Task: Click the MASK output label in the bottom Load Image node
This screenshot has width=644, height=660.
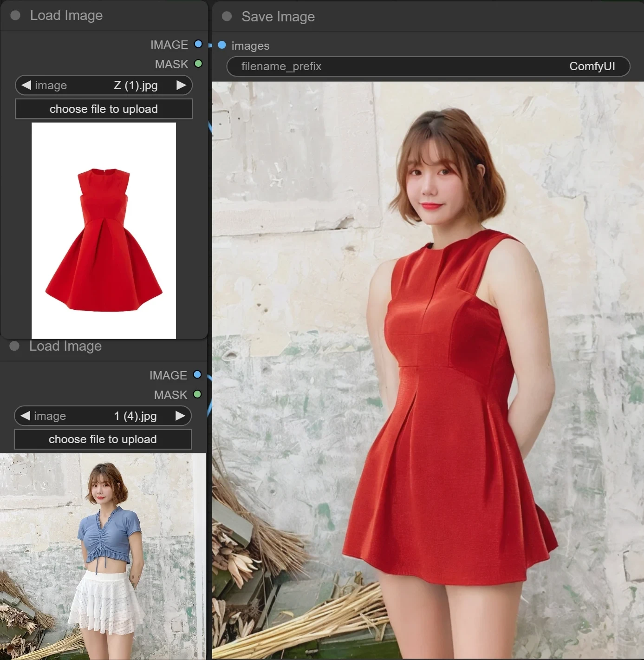Action: tap(171, 395)
